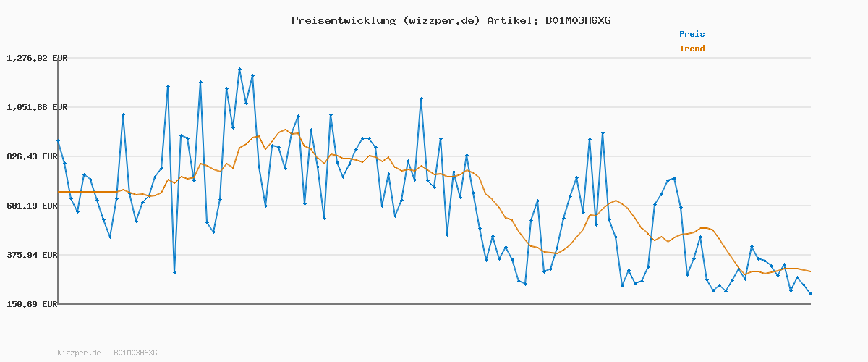Viewport: 868px width, 362px height.
Task: Click the Trend legend label
Action: click(692, 49)
